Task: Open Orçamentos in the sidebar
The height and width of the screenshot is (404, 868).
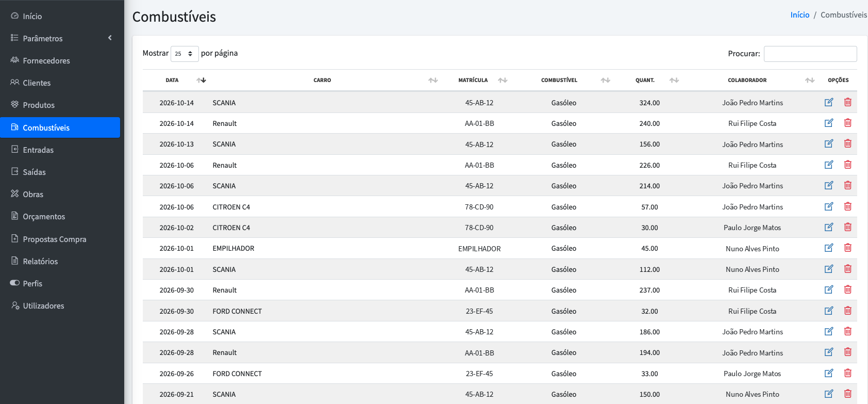Action: tap(60, 216)
